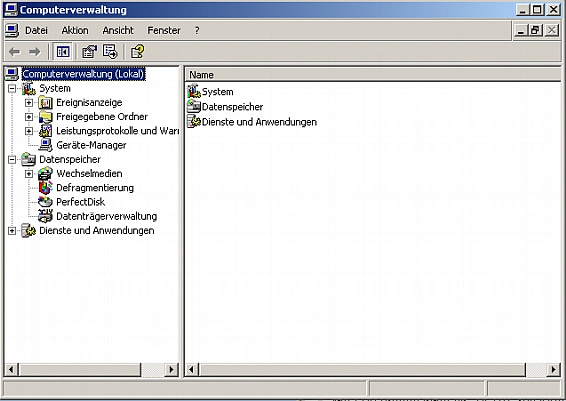The width and height of the screenshot is (566, 401).
Task: Click the Wechselmedien icon in tree
Action: (x=45, y=174)
